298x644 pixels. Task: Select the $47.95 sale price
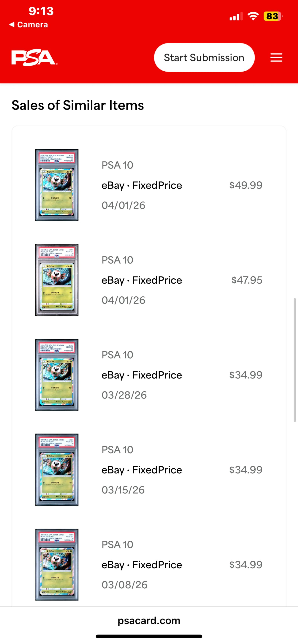coord(247,280)
